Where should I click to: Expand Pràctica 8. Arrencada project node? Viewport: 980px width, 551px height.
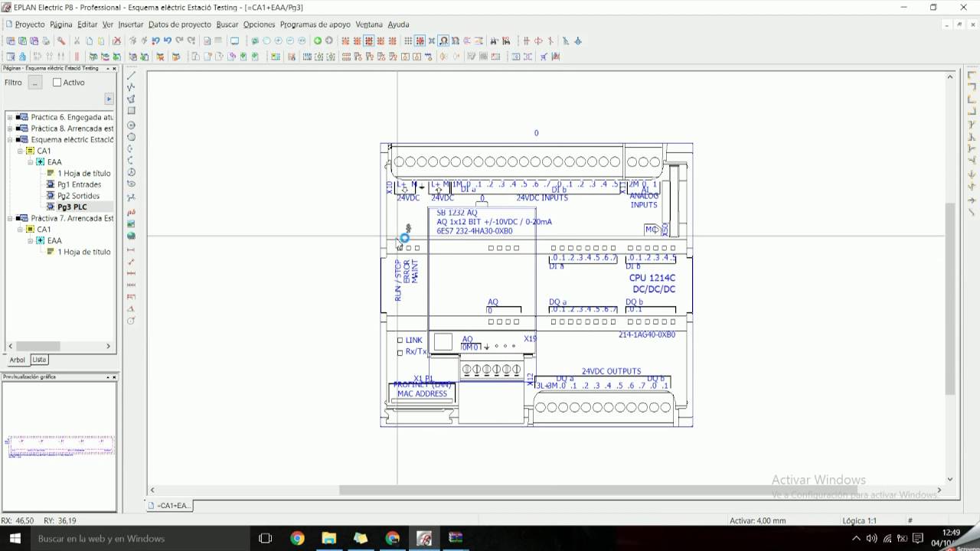pyautogui.click(x=10, y=129)
